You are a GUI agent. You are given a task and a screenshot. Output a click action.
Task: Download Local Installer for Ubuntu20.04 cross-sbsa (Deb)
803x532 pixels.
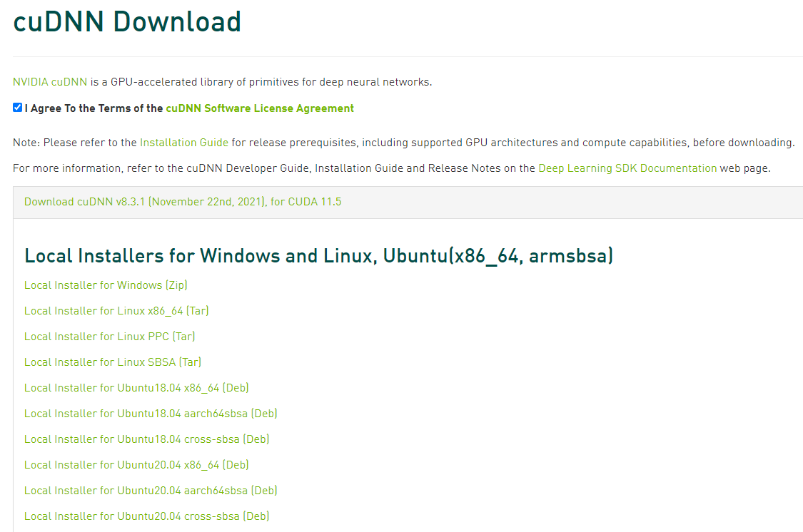[146, 516]
